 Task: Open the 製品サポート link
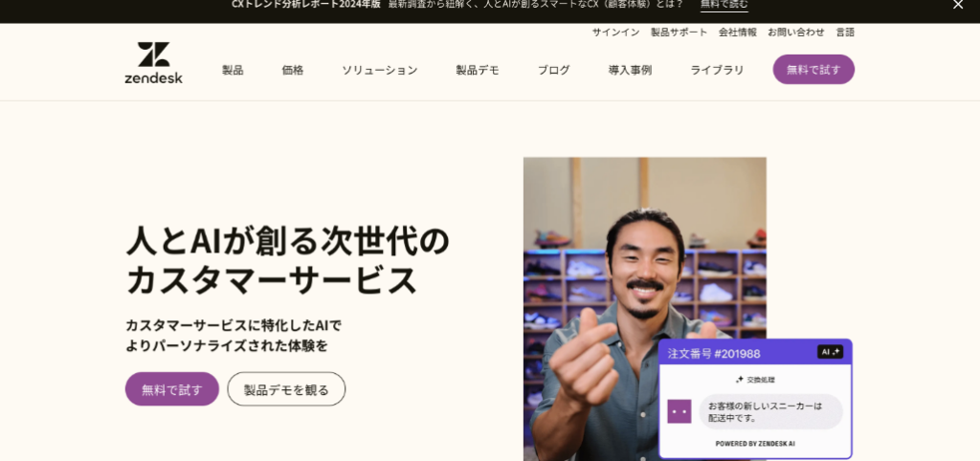click(x=679, y=32)
